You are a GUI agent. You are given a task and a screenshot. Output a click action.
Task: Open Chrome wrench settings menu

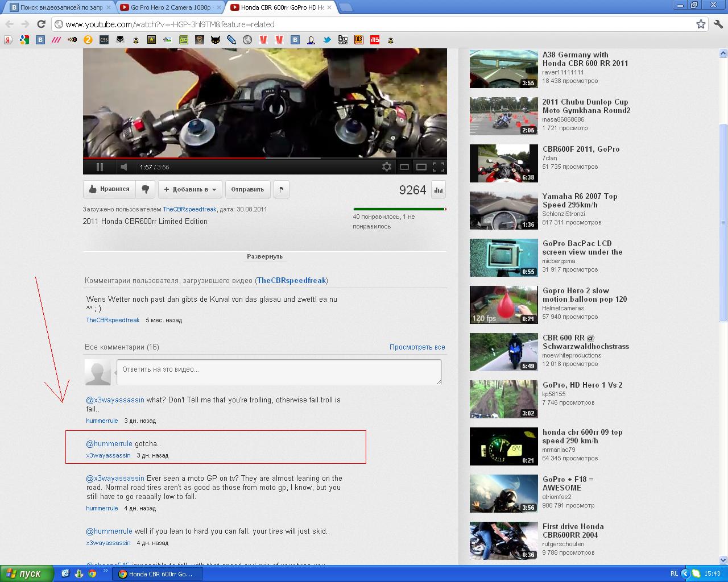tap(718, 24)
